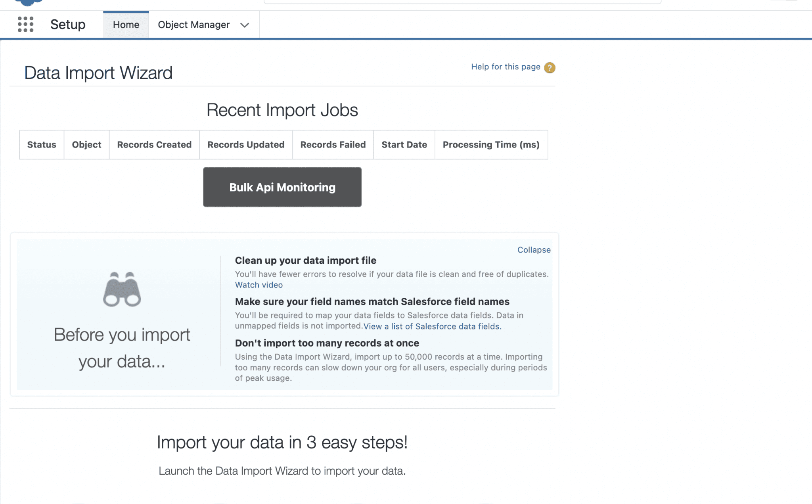Toggle the Bulk Api Monitoring button
Viewport: 812px width, 504px height.
(282, 187)
